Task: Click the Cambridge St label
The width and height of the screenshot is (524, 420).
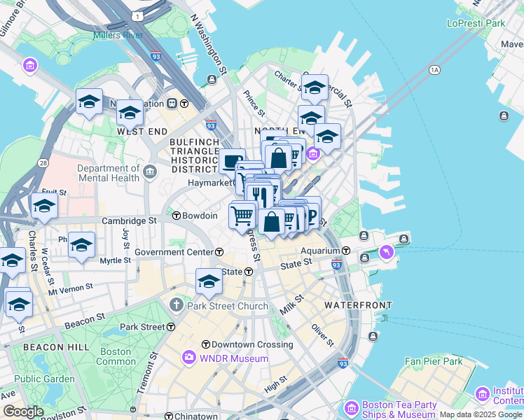Action: 129,220
